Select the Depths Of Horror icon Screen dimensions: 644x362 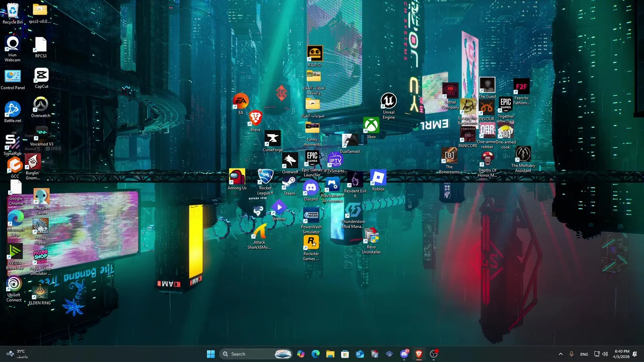[487, 165]
